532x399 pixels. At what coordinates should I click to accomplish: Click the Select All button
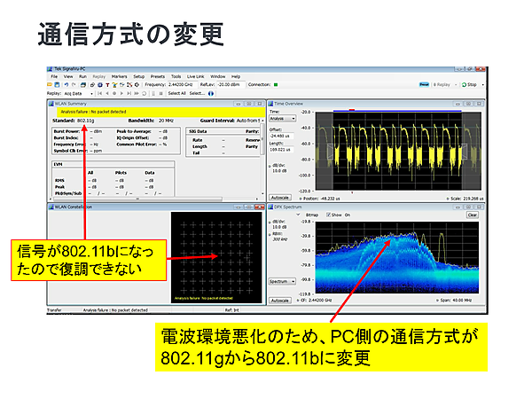tap(176, 93)
